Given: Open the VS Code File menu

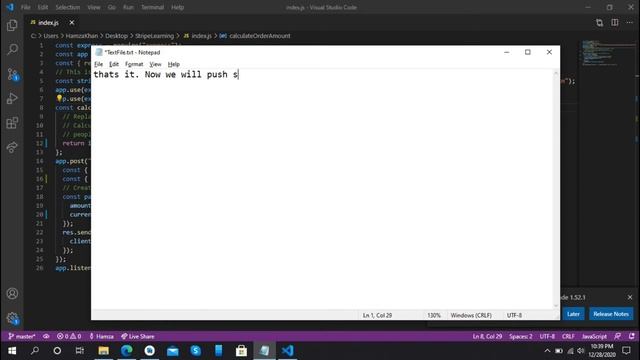Looking at the screenshot, I should pos(25,7).
